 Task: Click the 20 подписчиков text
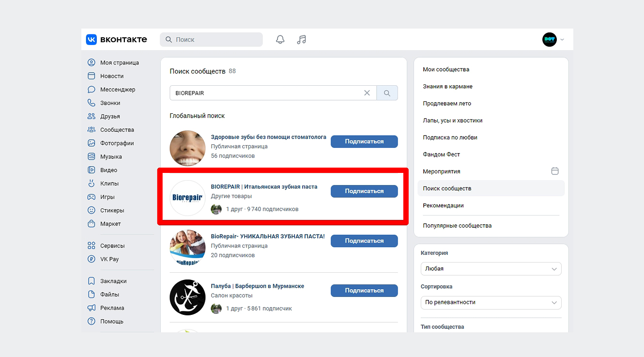[233, 255]
